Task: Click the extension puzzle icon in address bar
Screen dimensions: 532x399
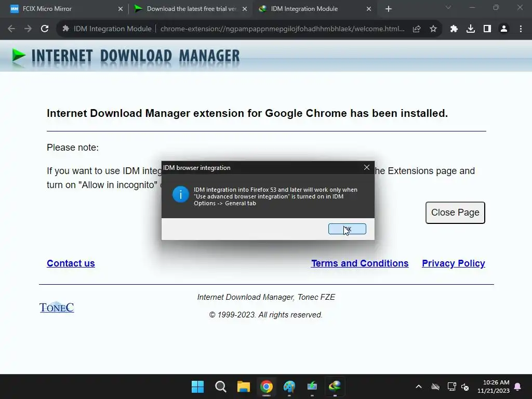Action: tap(66, 29)
